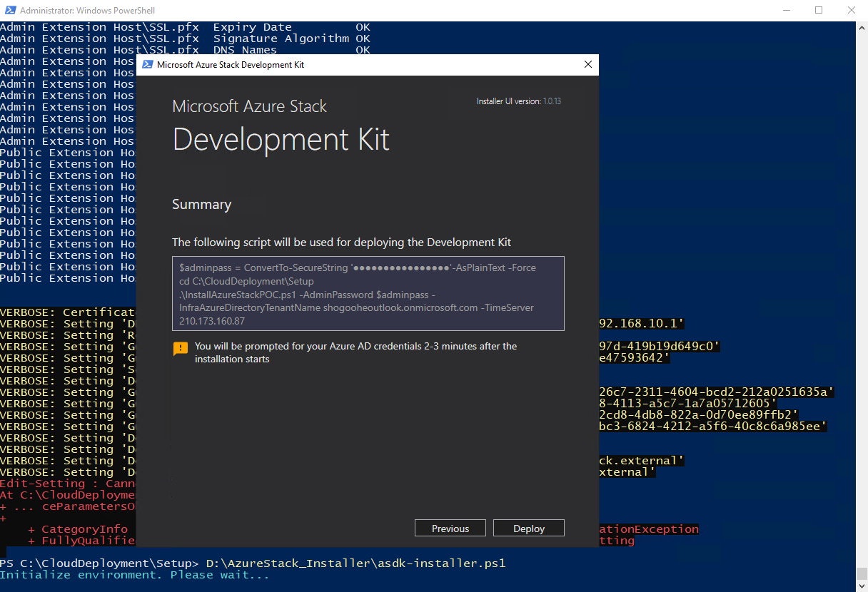Image resolution: width=868 pixels, height=592 pixels.
Task: Click 'Installer UI version: 1.0.13' text
Action: pos(519,101)
